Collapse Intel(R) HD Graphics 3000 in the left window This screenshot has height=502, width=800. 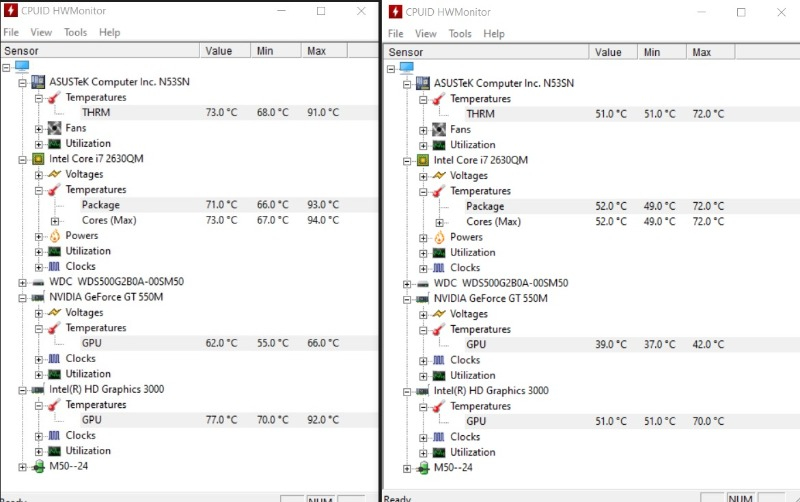click(x=23, y=389)
